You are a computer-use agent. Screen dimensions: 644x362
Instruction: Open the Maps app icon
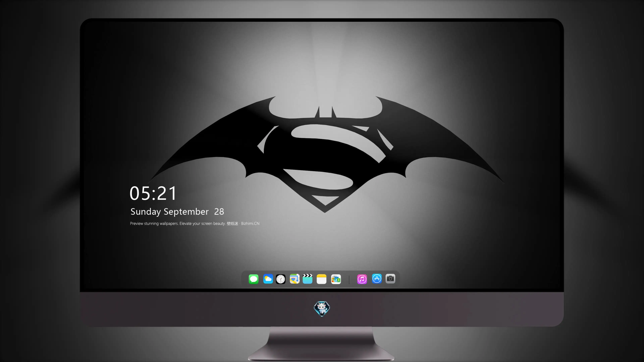click(x=294, y=279)
